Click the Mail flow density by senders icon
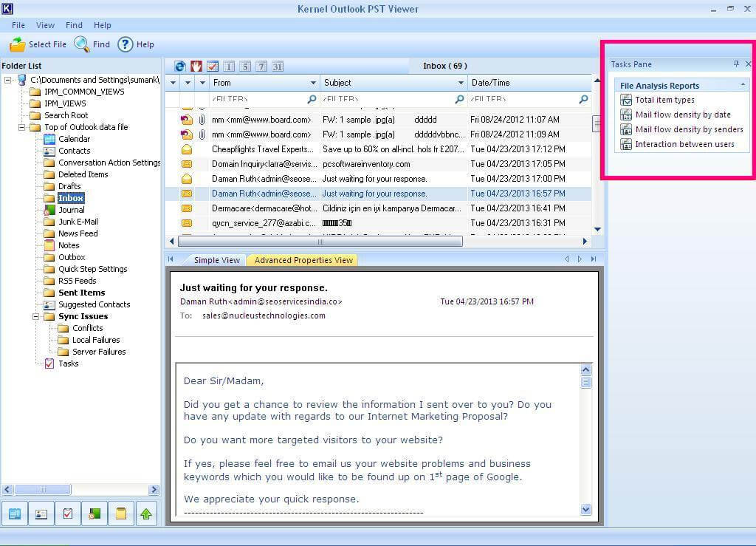This screenshot has height=546, width=756. pos(626,129)
